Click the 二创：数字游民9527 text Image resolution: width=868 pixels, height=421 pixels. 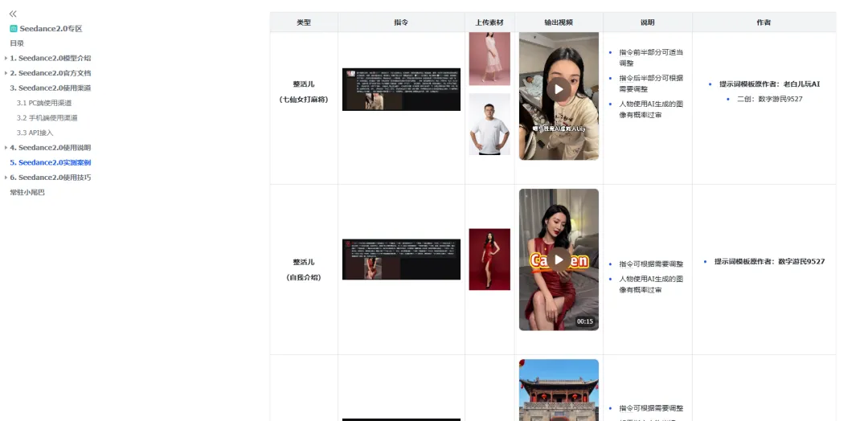click(x=769, y=99)
